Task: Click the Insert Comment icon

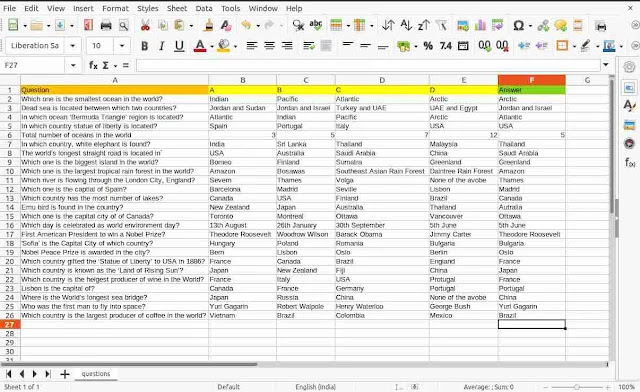Action: pos(560,26)
